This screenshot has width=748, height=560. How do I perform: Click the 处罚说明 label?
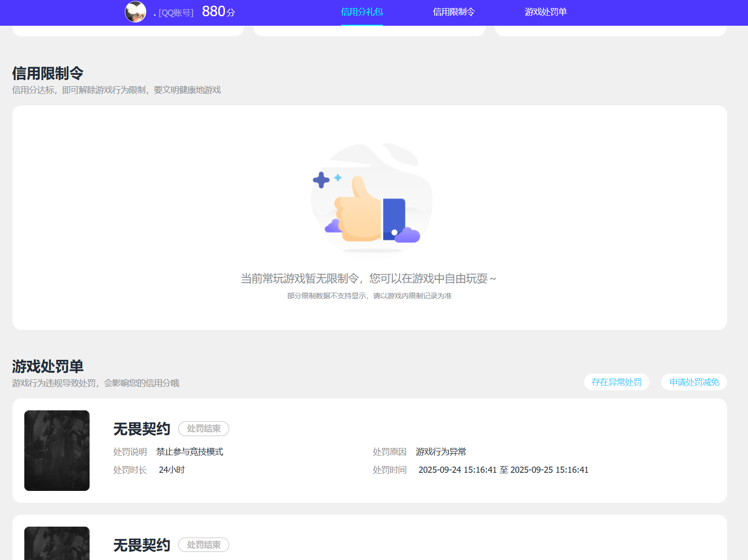(130, 452)
